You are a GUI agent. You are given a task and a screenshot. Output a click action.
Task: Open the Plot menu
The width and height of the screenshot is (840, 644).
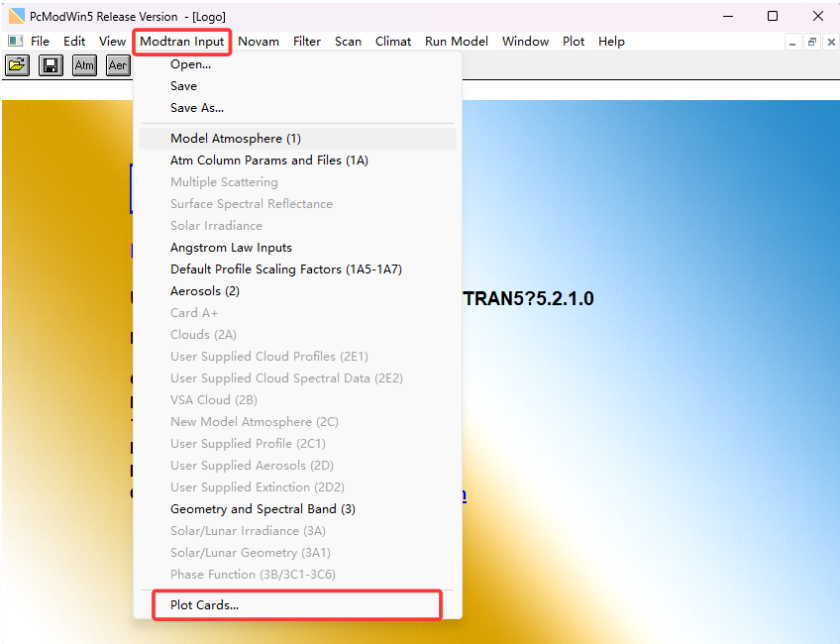coord(574,42)
